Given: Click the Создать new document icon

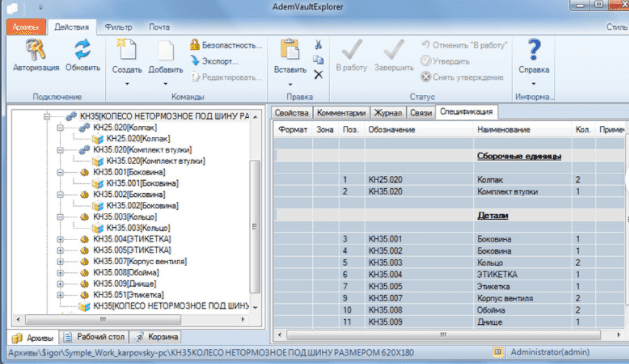Looking at the screenshot, I should tap(127, 51).
